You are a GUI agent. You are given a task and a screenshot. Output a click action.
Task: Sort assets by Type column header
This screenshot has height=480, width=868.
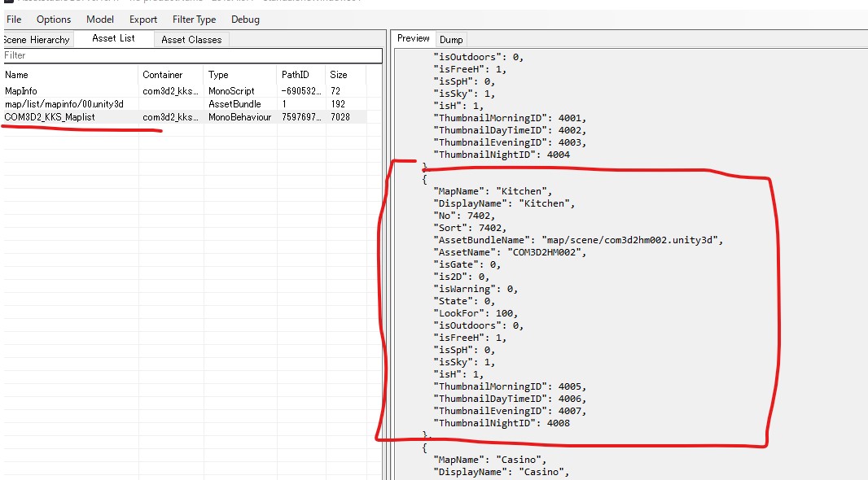tap(218, 75)
